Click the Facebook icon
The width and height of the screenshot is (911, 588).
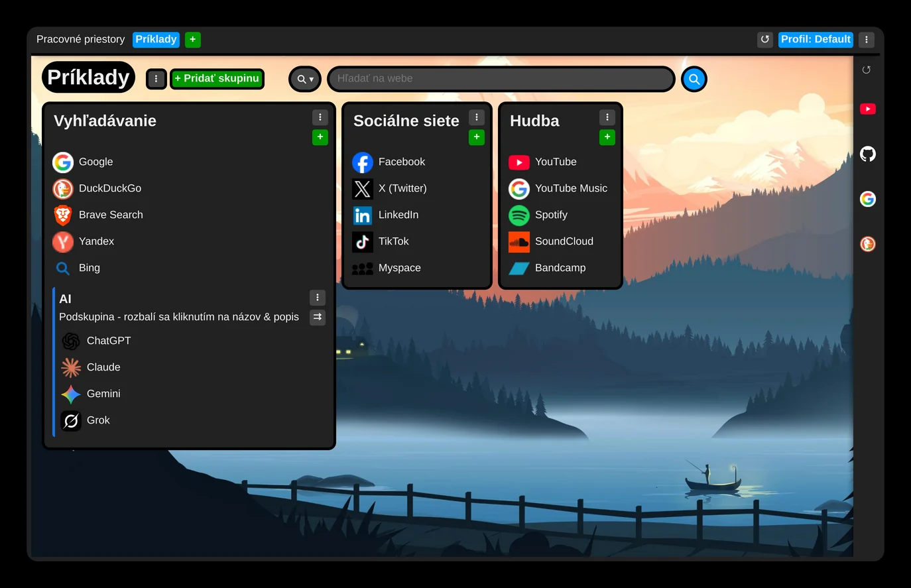tap(363, 162)
